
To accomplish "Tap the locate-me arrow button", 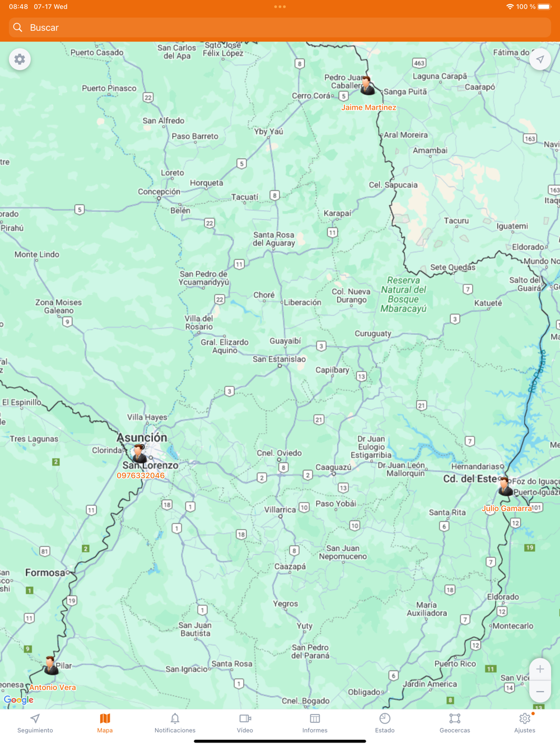I will (540, 59).
